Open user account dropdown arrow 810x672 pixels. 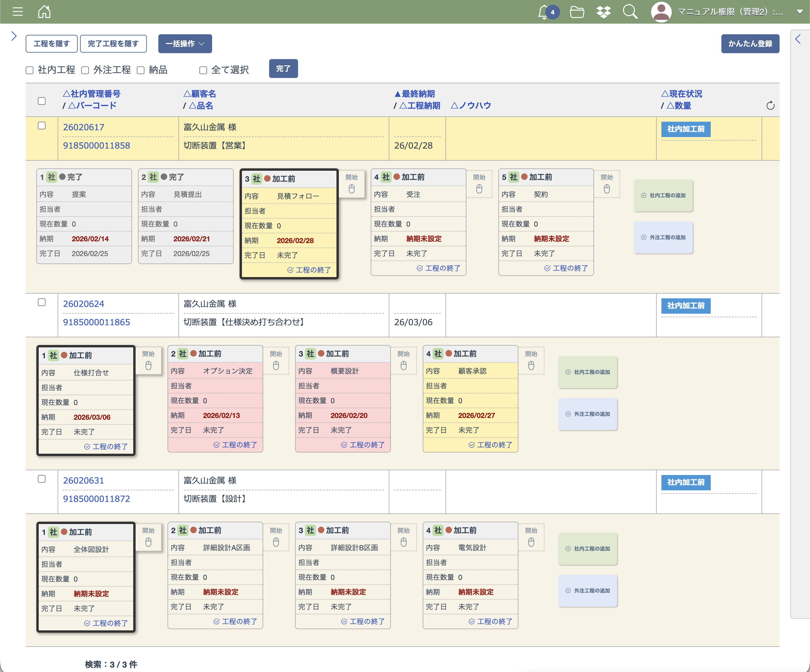800,12
